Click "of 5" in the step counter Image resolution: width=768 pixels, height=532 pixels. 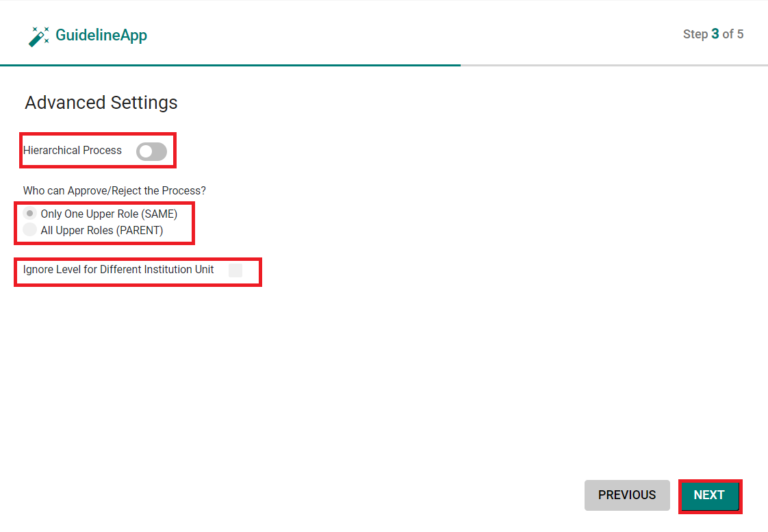pos(732,34)
